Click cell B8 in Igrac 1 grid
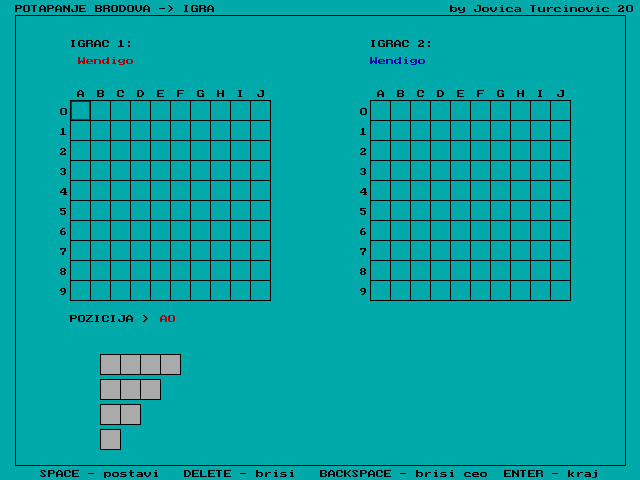 (x=100, y=271)
